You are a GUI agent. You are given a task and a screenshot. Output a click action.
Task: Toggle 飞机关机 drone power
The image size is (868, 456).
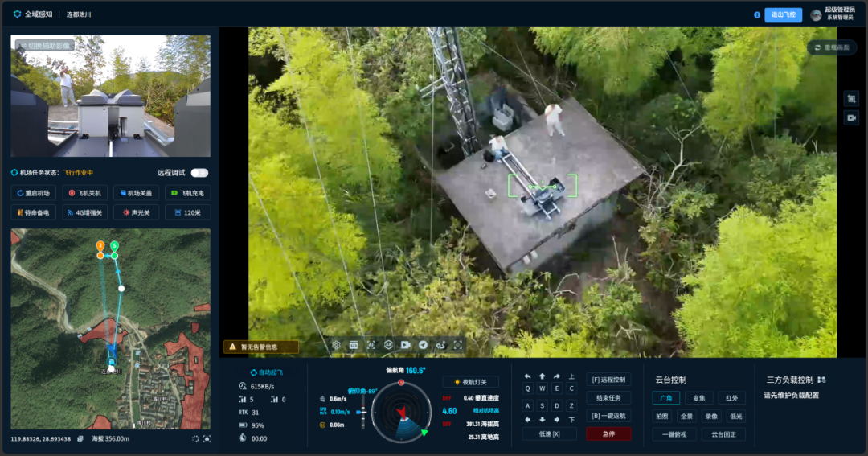84,193
